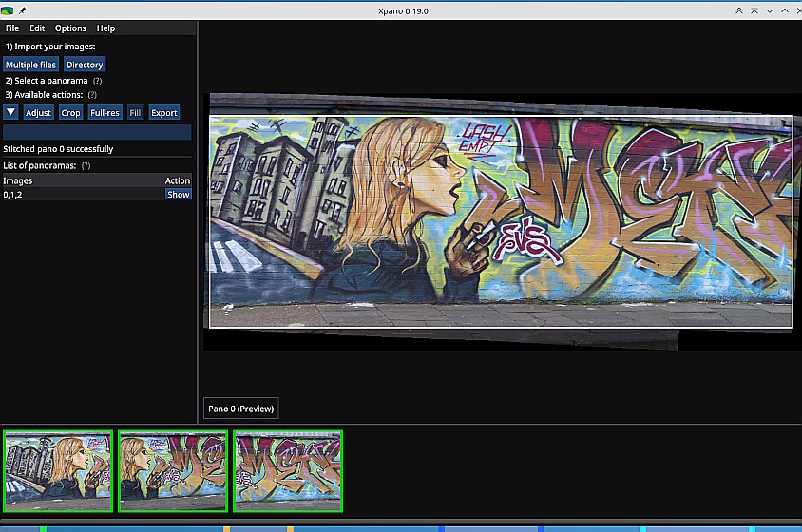
Task: Click the (?) help marker beside Available actions
Action: tap(92, 95)
